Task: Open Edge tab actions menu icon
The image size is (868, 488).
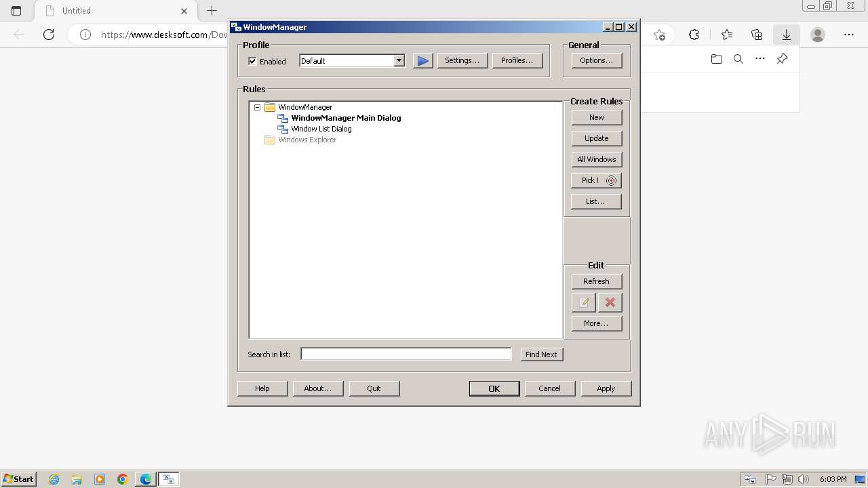Action: tap(16, 11)
